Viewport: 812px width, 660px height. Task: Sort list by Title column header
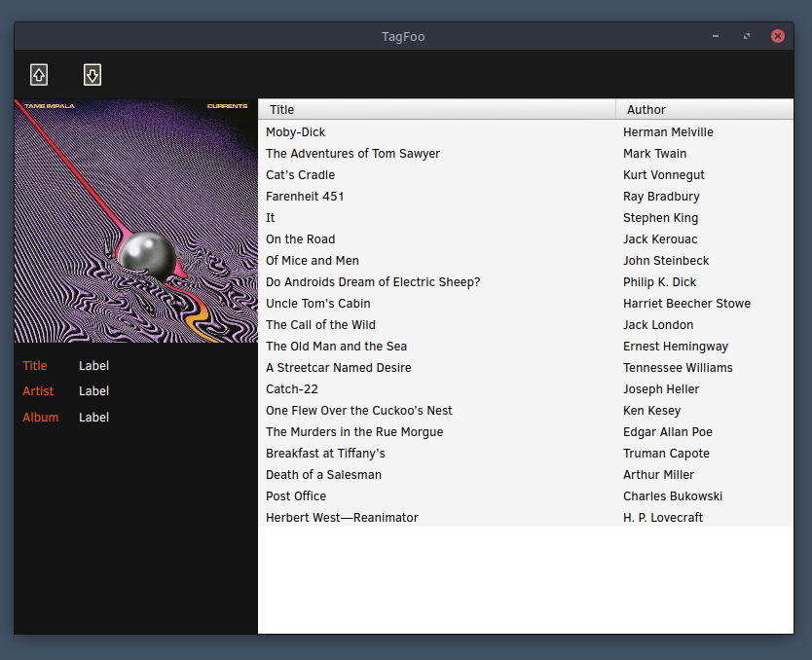[x=436, y=109]
